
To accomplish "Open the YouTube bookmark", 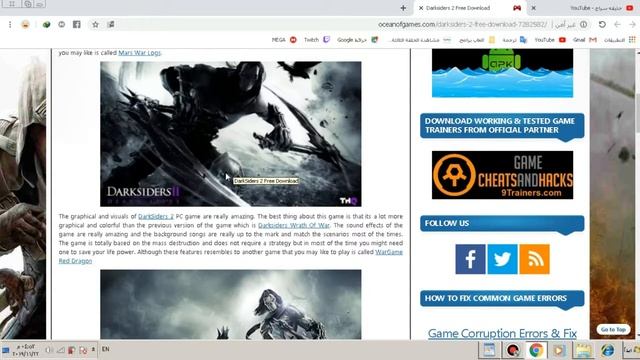I will (550, 40).
